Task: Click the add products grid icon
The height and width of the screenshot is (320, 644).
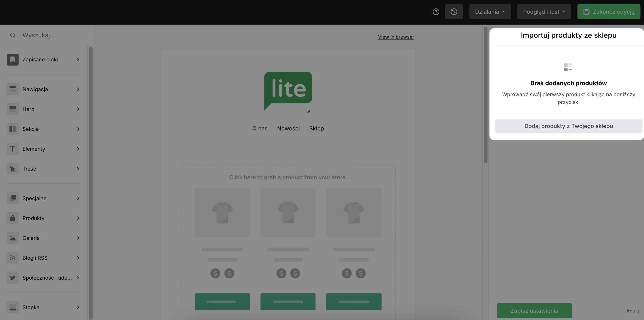Action: point(568,67)
